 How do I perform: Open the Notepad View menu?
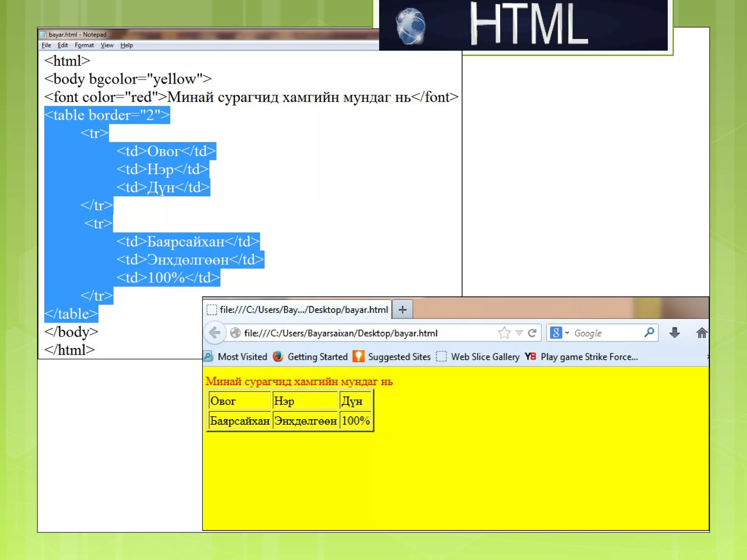click(107, 45)
